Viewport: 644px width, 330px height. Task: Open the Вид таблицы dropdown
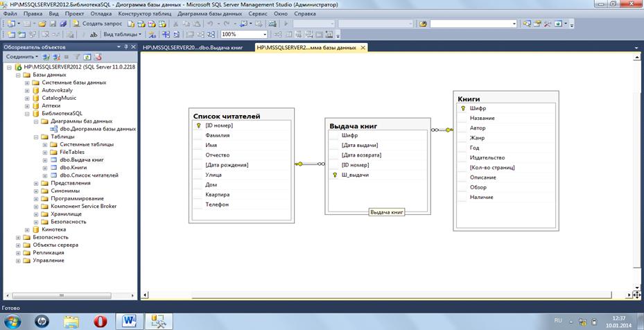point(121,34)
